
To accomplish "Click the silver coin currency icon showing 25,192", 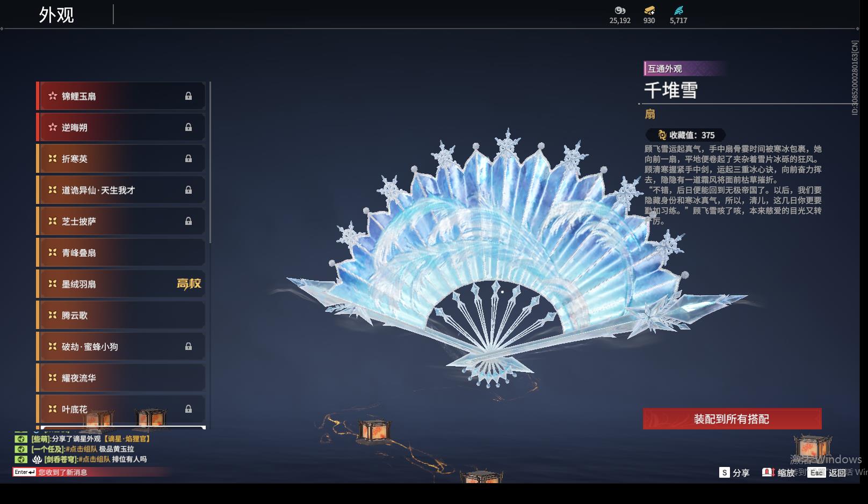I will [x=620, y=10].
